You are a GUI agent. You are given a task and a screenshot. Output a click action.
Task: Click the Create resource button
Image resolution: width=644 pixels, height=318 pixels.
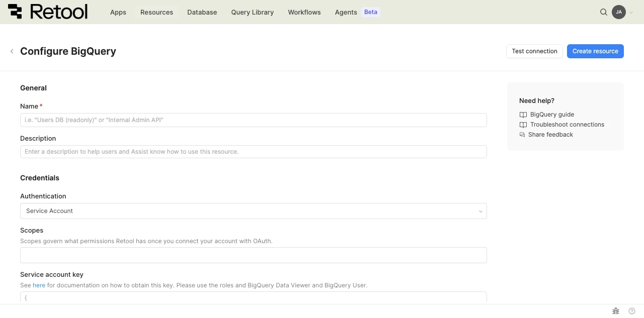(x=595, y=51)
